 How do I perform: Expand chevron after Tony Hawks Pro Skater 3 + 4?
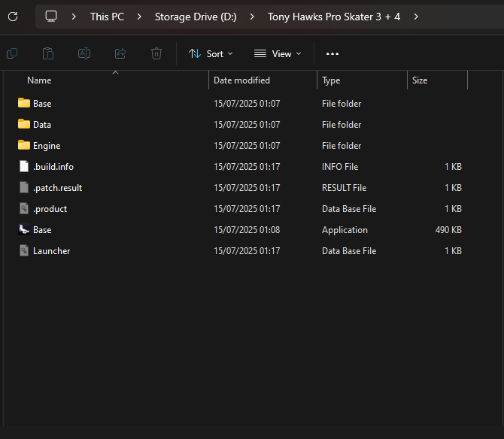pyautogui.click(x=416, y=17)
